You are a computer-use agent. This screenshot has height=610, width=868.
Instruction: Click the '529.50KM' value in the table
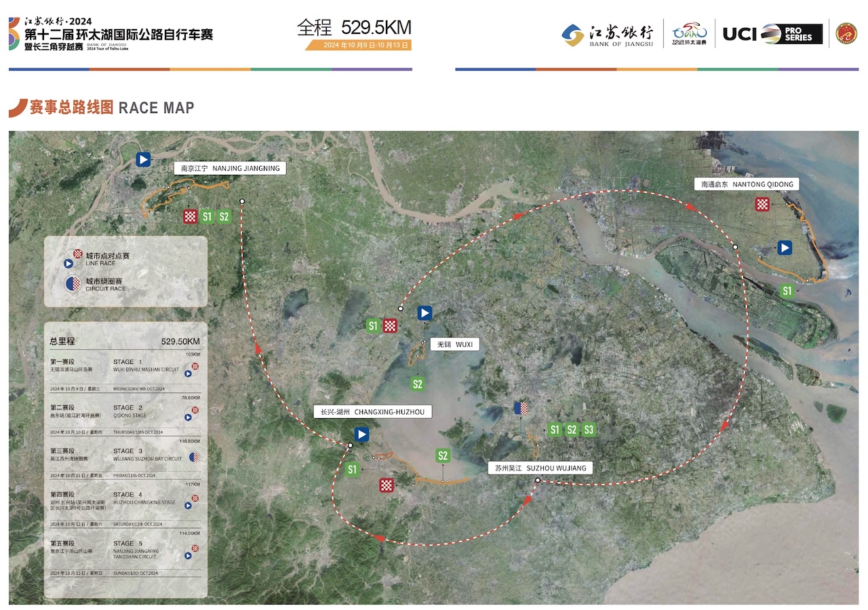180,341
